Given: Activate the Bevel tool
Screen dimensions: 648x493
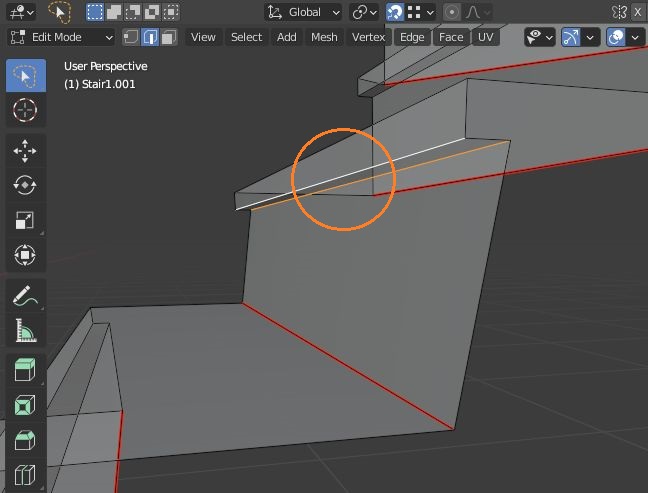Looking at the screenshot, I should 25,441.
